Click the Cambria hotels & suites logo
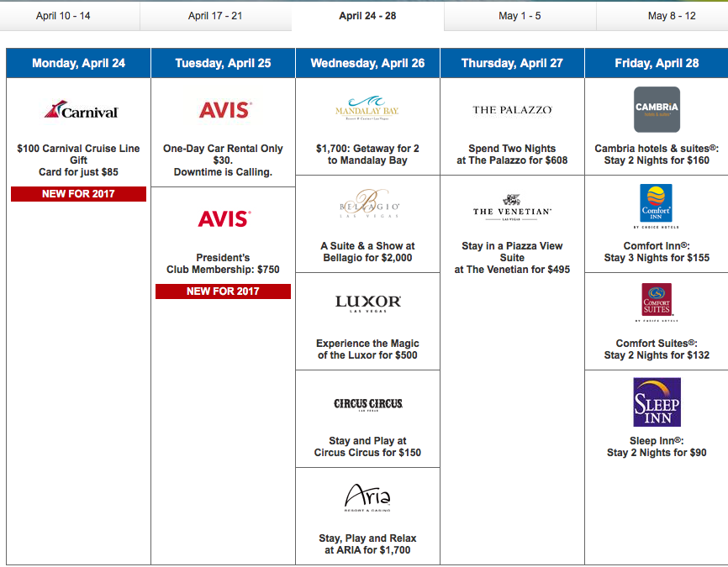The height and width of the screenshot is (567, 728). point(657,109)
